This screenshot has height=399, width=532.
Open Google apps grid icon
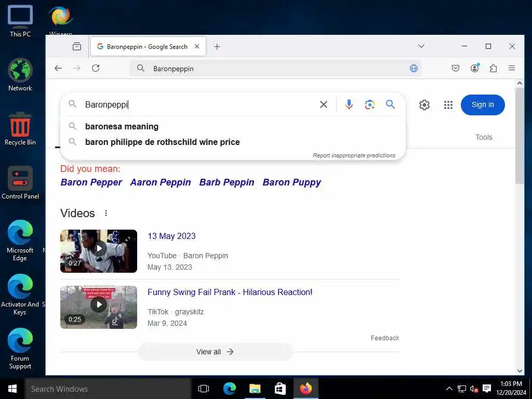point(448,105)
